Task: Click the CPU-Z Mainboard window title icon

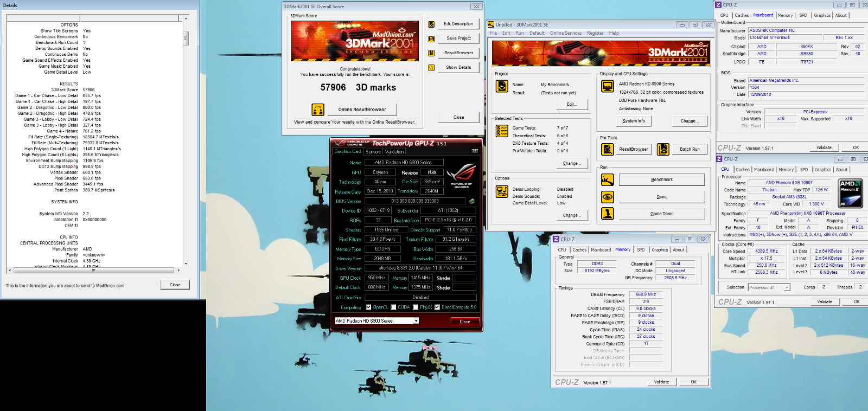Action: tap(718, 5)
